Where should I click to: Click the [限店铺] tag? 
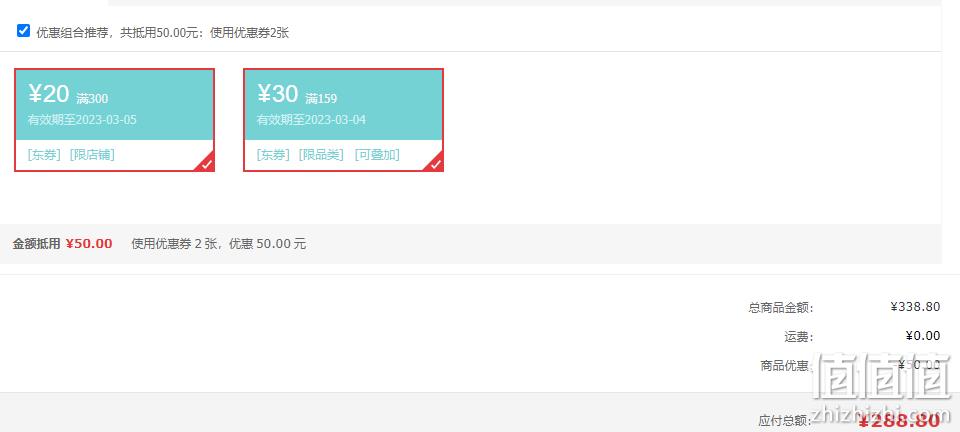92,155
